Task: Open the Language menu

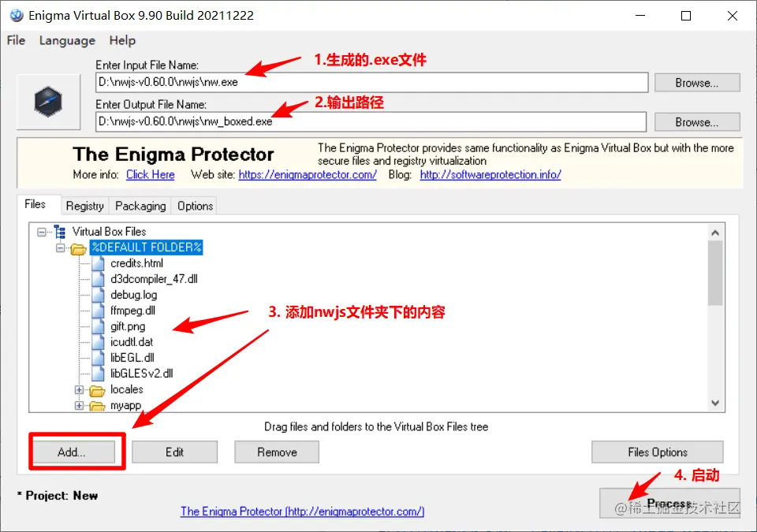Action: (x=67, y=40)
